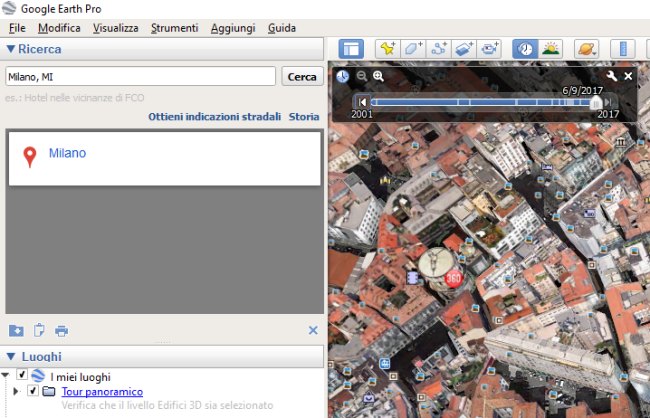Copy search results to clipboard icon
650x418 pixels.
[x=39, y=330]
